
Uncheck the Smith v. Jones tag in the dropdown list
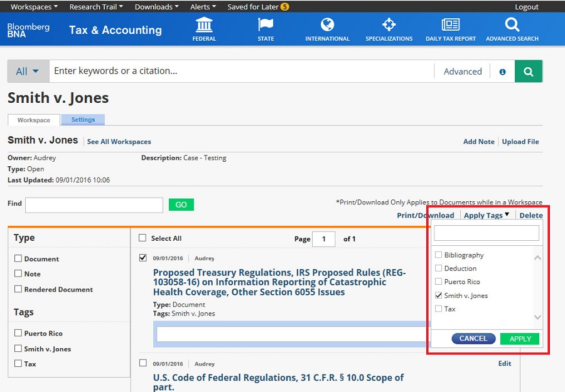pos(439,295)
